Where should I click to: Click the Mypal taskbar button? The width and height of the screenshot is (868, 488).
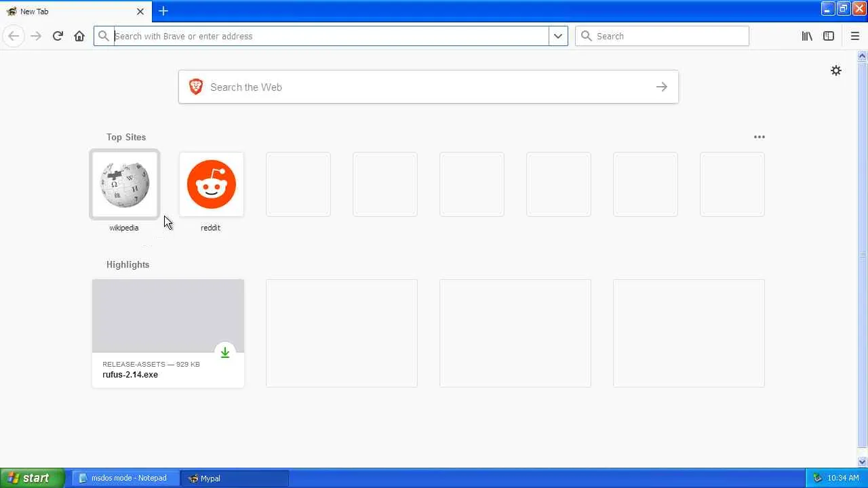click(235, 478)
